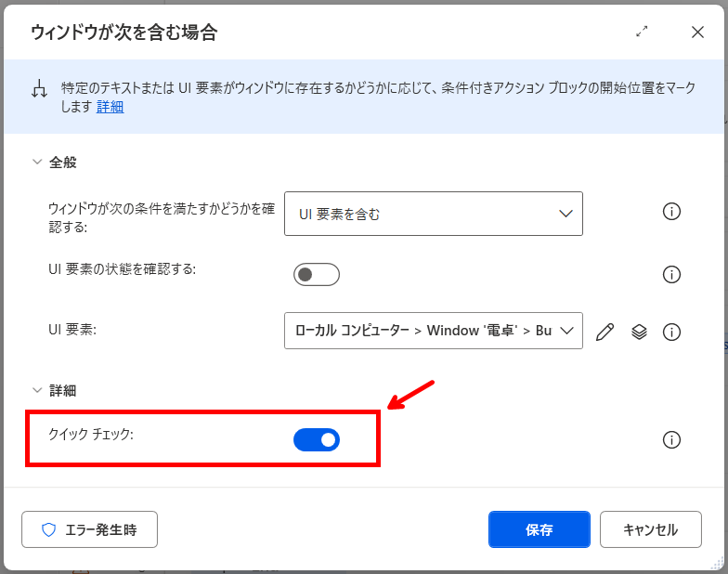728x574 pixels.
Task: Click the ウィンドウが次を含む場合 title text
Action: pos(123,33)
